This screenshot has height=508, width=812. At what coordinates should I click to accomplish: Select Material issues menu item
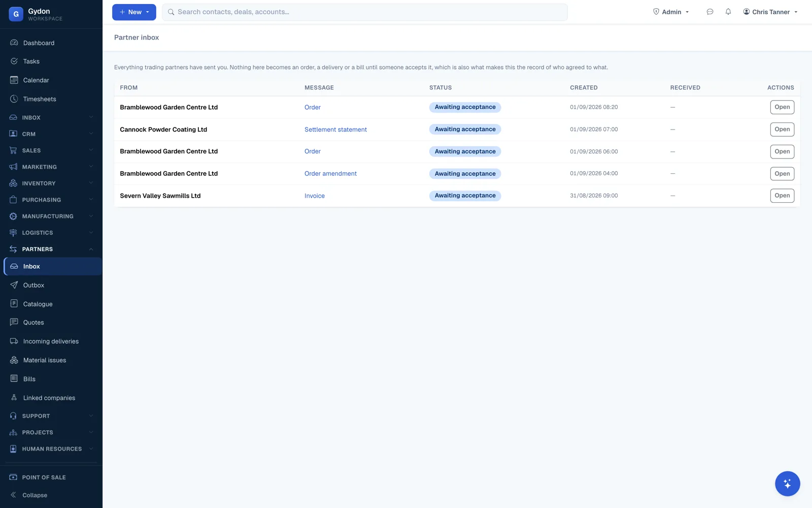pos(45,360)
